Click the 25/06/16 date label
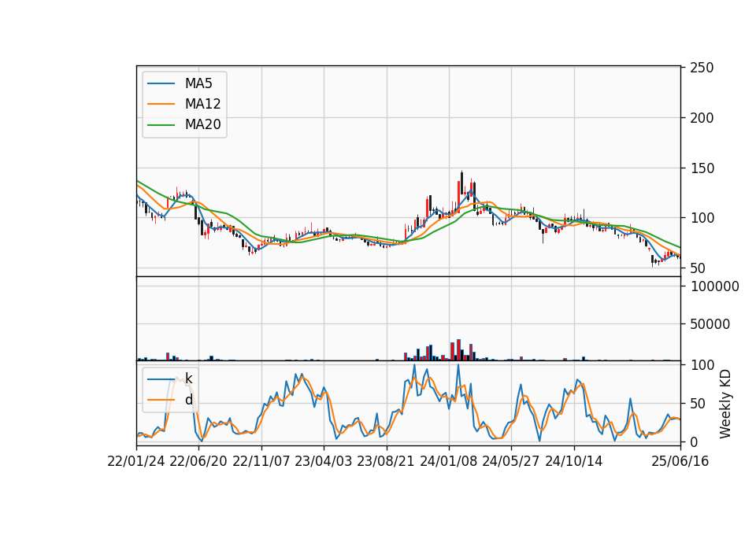The image size is (756, 543). point(680,461)
